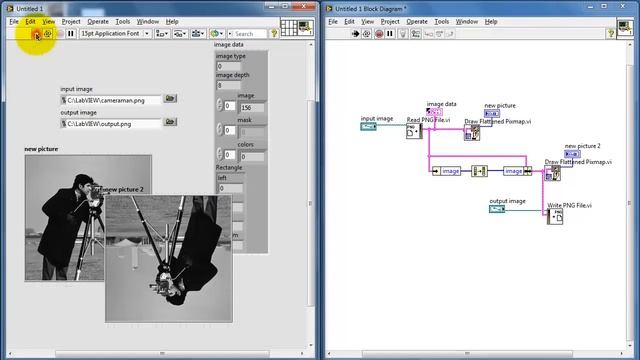Open Help menu in front panel window
This screenshot has height=360, width=640.
[172, 22]
